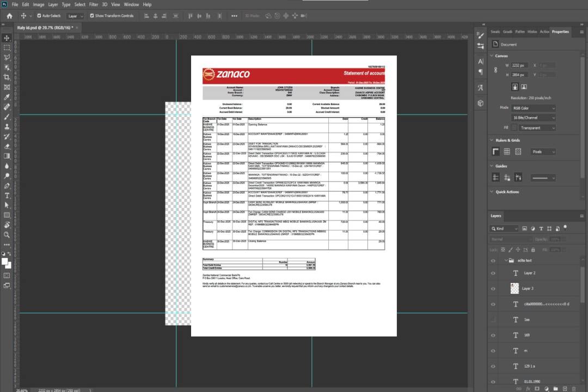Open the Kind layer filter dropdown
The width and height of the screenshot is (588, 392).
point(504,229)
